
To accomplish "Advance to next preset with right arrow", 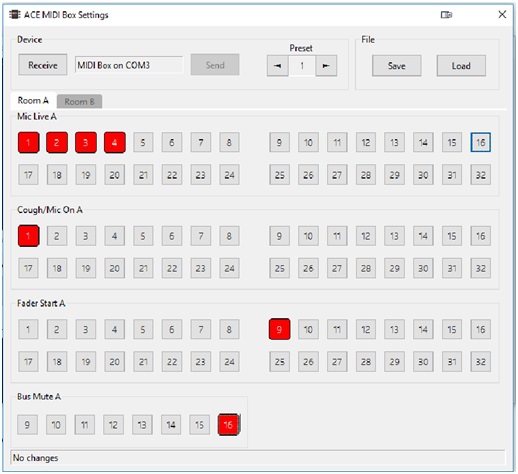I will tap(326, 66).
